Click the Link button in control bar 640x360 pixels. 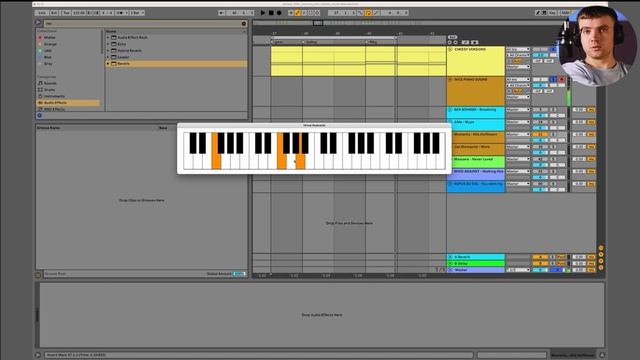[x=42, y=13]
